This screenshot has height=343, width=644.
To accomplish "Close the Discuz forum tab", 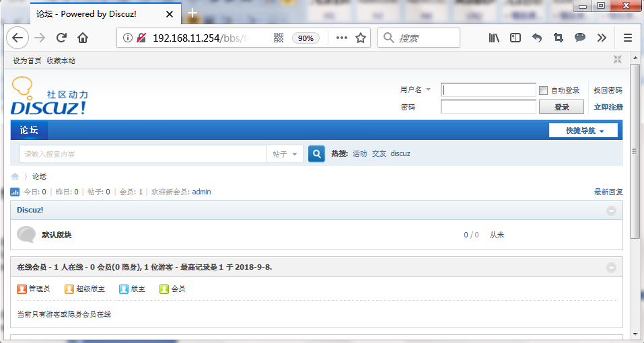I will point(169,14).
